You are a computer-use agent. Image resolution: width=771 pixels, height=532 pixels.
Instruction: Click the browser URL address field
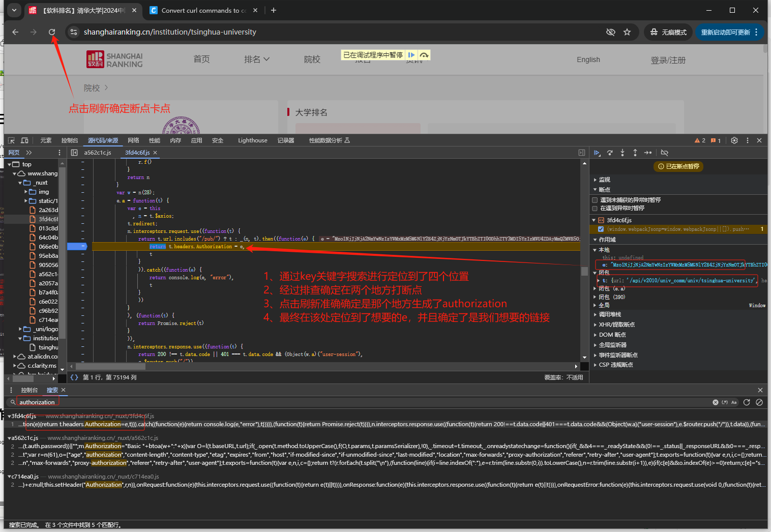336,32
